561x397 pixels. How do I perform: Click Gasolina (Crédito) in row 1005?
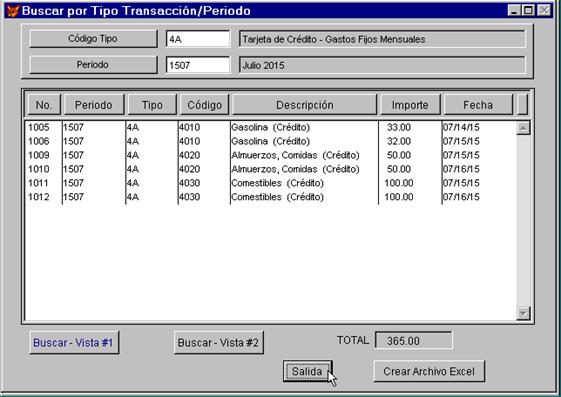coord(270,127)
